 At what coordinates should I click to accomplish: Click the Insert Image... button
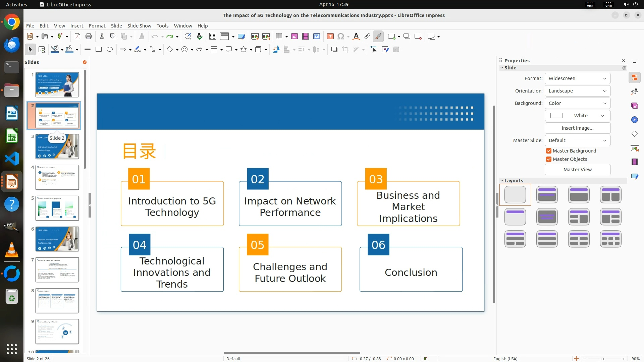pyautogui.click(x=577, y=128)
